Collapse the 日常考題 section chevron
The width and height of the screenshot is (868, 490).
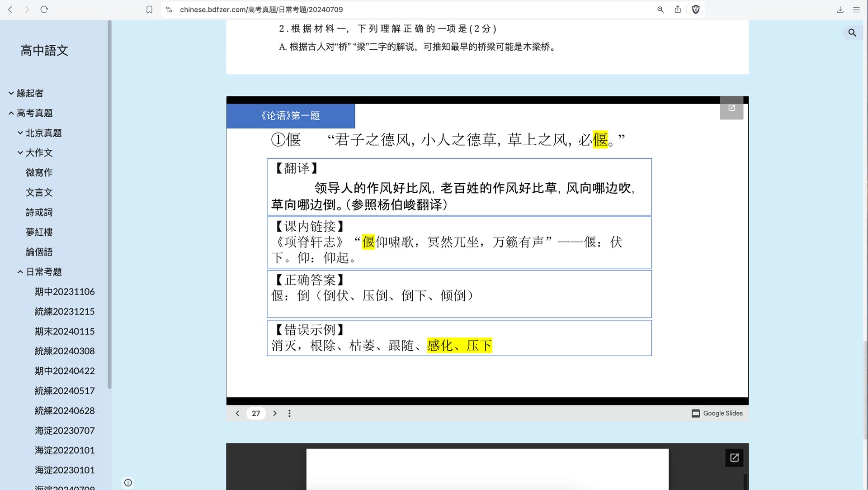(x=20, y=272)
